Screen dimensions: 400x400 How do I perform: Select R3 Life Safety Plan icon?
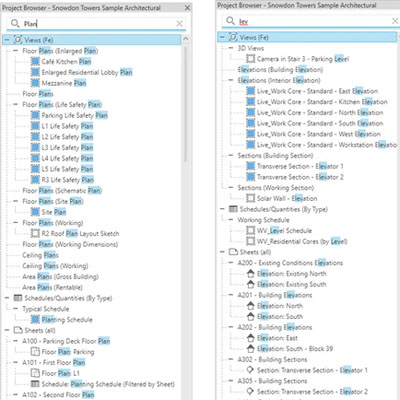click(35, 180)
